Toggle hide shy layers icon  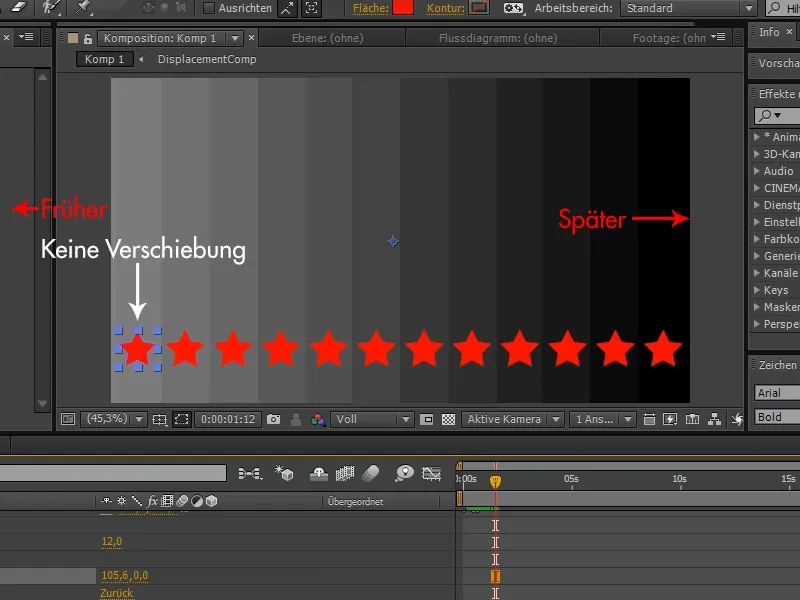319,474
